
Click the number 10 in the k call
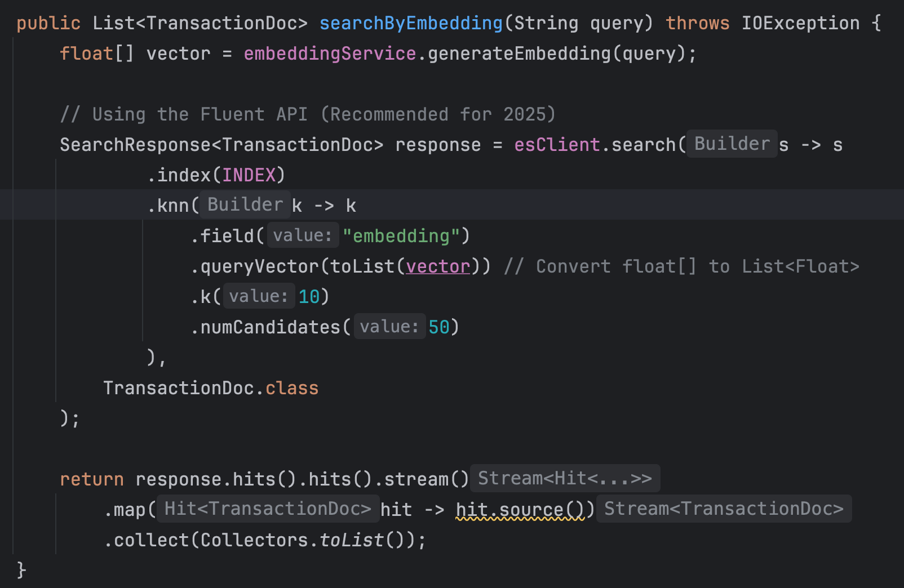[x=309, y=297]
